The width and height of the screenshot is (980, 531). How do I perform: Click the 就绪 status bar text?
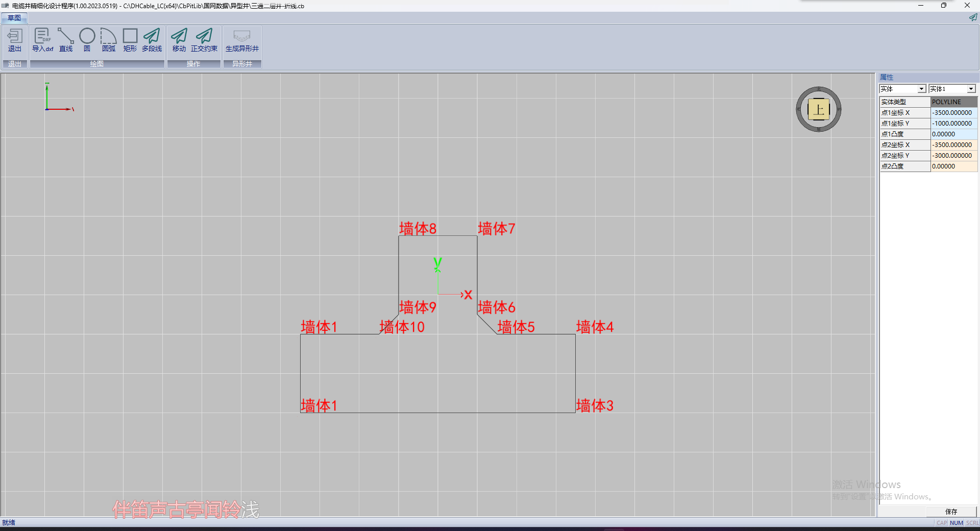9,522
